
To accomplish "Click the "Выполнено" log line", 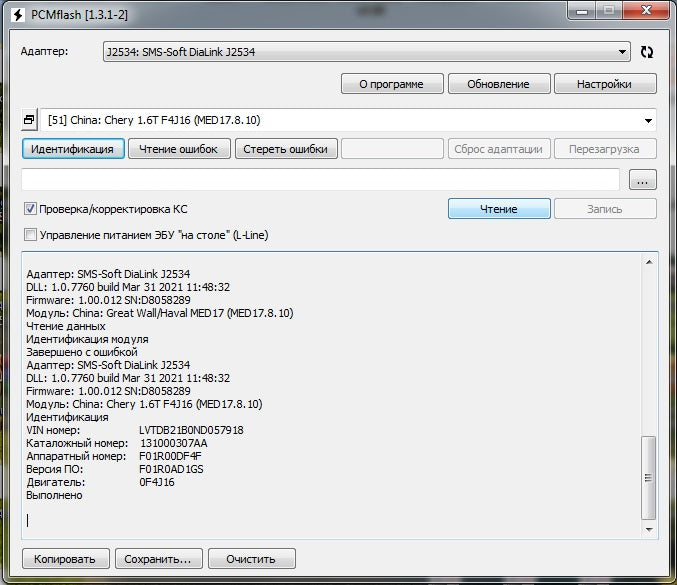I will point(54,495).
